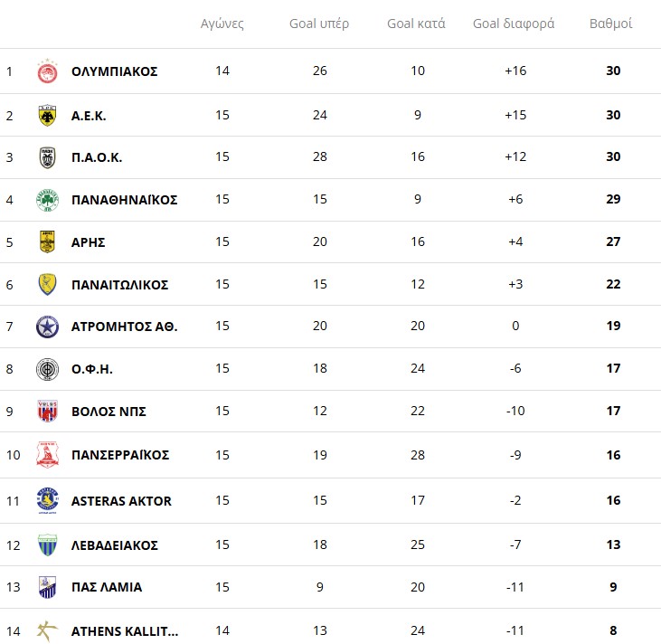Open the ΛΕΒΑΔΕΙΑΚΟΣ team name link
Image resolution: width=661 pixels, height=644 pixels.
[x=115, y=545]
